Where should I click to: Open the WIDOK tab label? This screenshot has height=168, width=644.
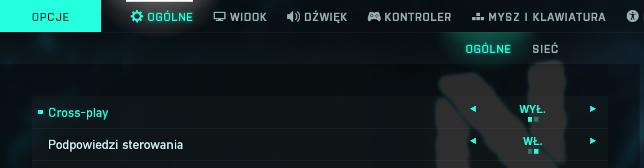tap(248, 17)
